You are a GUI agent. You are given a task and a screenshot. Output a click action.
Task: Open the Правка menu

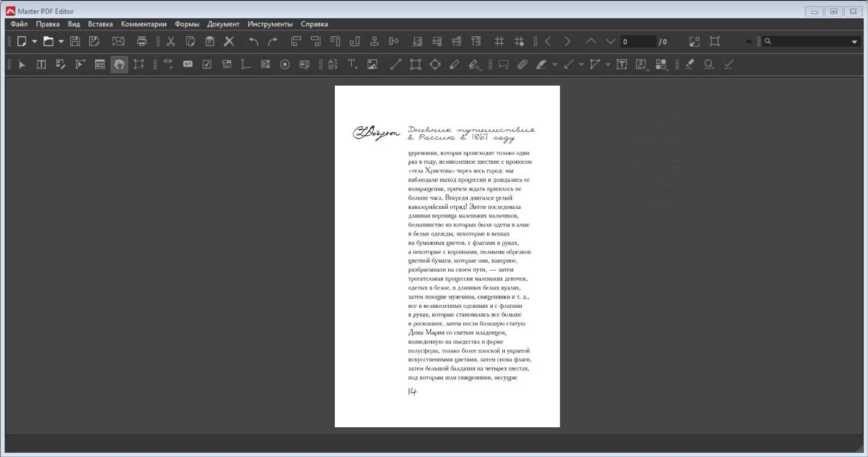click(x=48, y=24)
